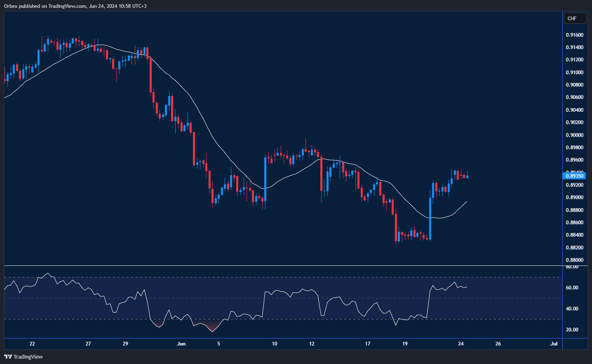Screen dimensions: 592x364
Task: Click the 40.00 level on RSI scale
Action: (572, 309)
